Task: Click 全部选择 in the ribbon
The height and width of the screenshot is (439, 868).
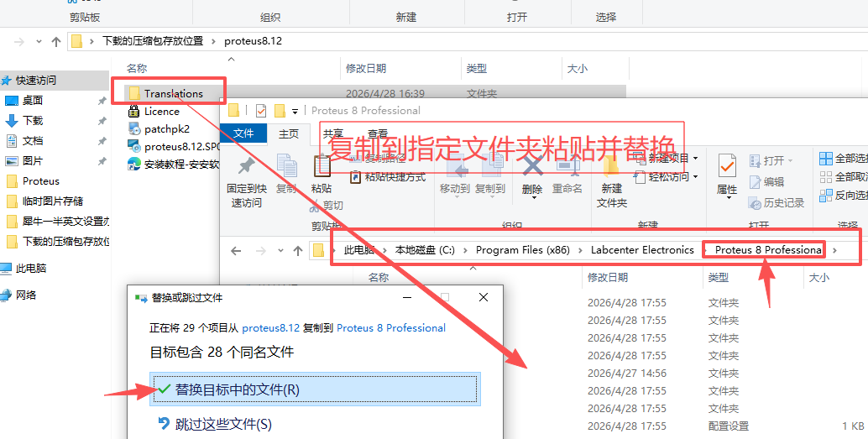Action: coord(844,159)
